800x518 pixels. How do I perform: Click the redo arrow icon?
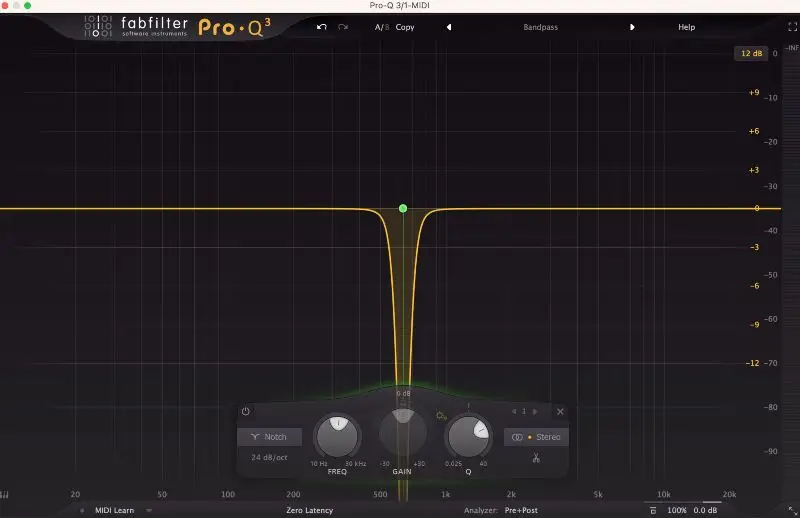coord(344,27)
